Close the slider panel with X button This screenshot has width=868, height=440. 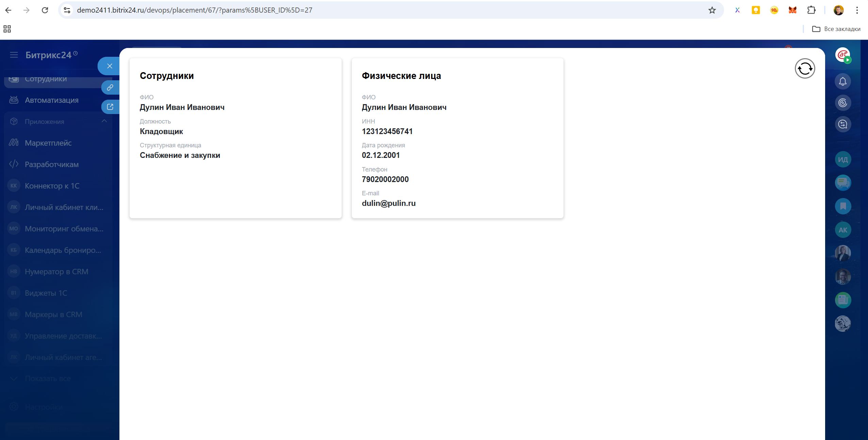tap(110, 66)
